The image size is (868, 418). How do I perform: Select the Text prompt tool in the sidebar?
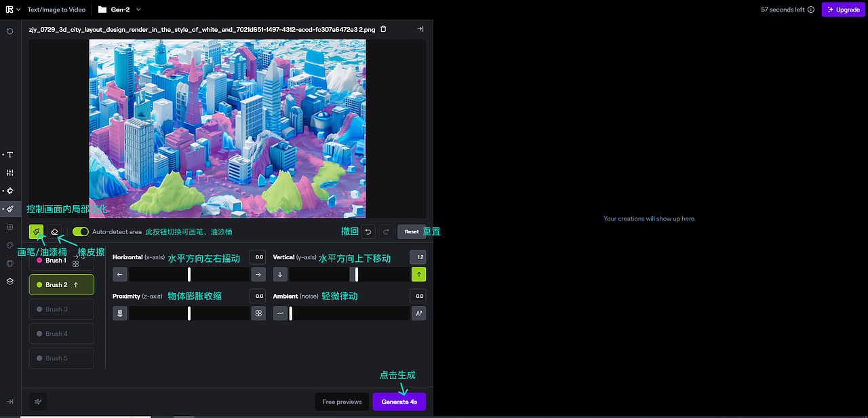(9, 155)
